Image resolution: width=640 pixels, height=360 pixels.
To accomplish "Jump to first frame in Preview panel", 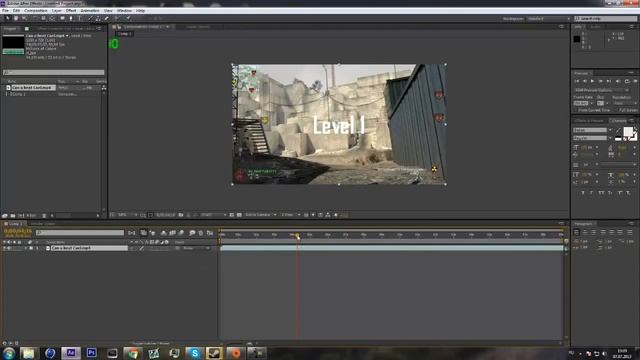I will click(x=577, y=81).
